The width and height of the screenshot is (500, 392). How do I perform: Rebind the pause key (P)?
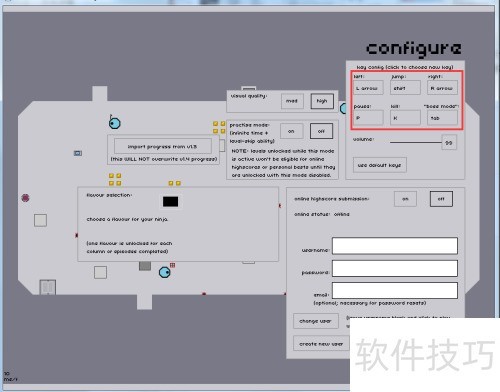pyautogui.click(x=368, y=118)
